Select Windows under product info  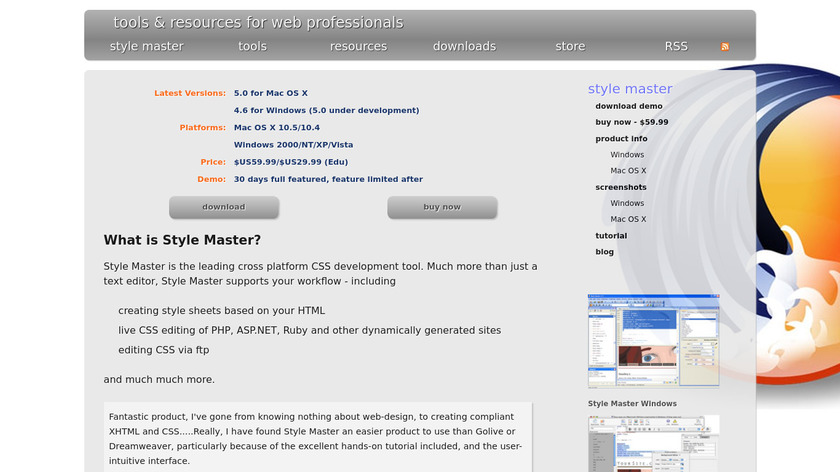627,155
